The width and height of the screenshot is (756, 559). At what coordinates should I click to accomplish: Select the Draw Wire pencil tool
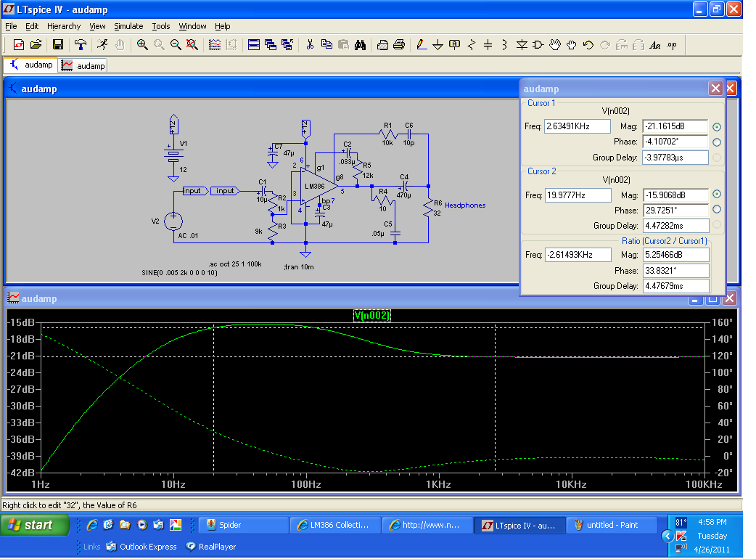point(422,45)
